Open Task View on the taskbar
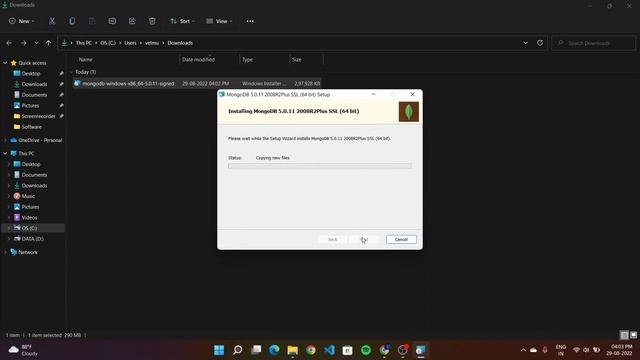 coord(256,350)
